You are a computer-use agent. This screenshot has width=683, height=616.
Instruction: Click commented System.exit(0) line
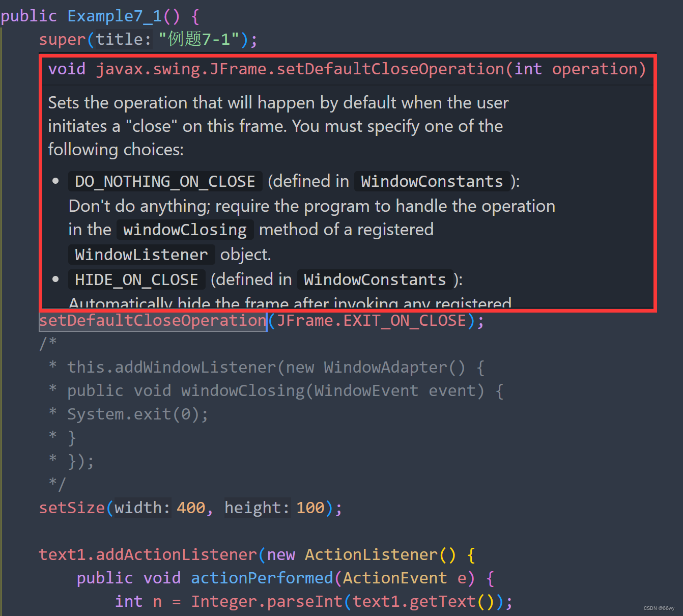138,414
